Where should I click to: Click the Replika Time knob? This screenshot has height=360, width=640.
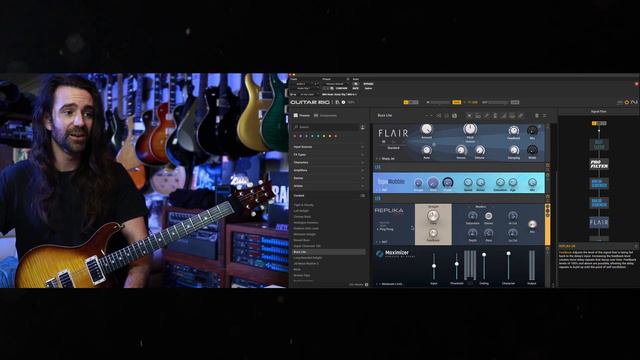click(433, 215)
